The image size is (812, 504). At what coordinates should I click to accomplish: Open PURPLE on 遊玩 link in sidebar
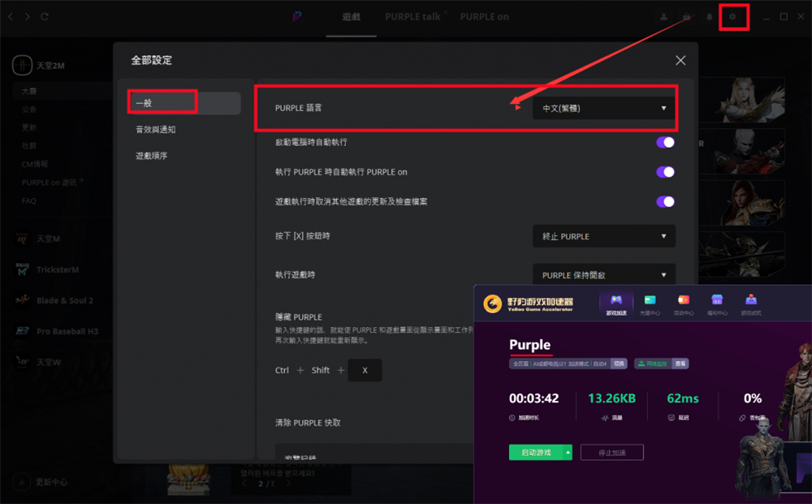coord(52,182)
